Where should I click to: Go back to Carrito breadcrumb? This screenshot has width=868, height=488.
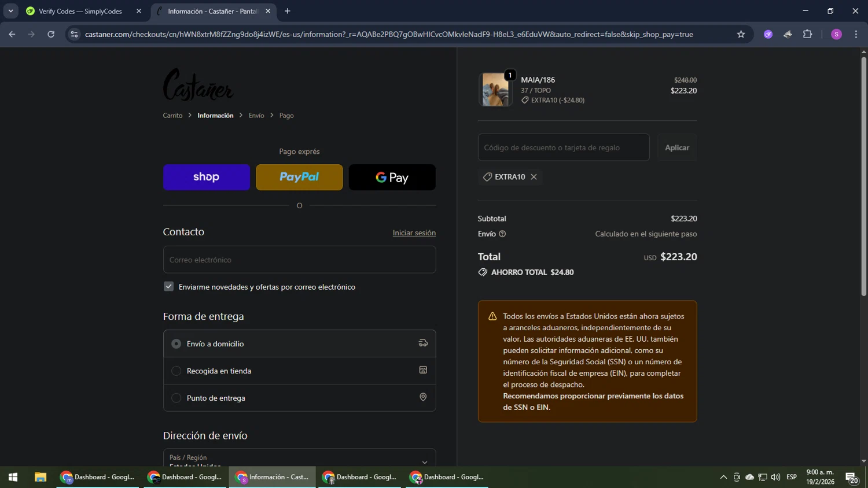tap(172, 116)
